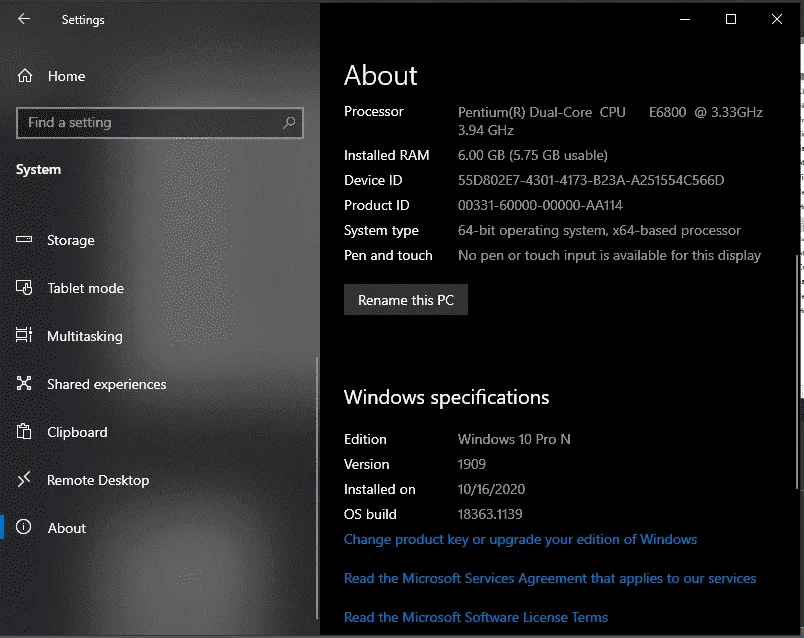Close the Settings window

tap(777, 19)
